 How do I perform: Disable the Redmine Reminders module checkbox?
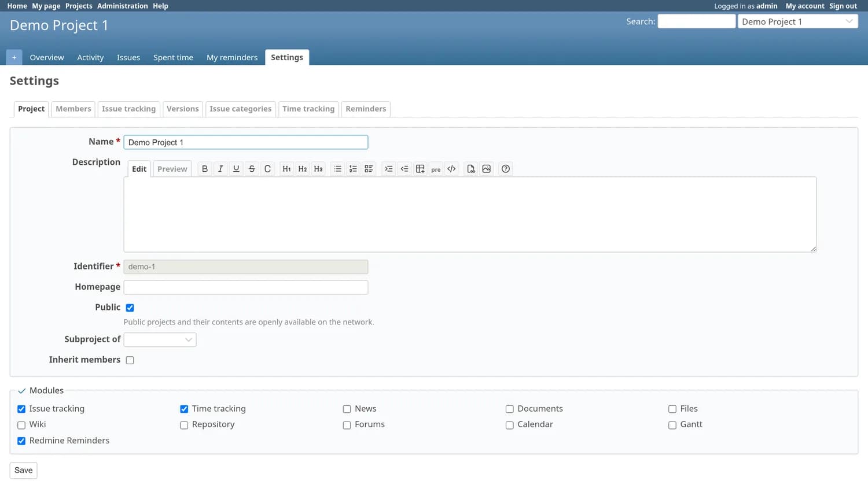[x=21, y=441]
